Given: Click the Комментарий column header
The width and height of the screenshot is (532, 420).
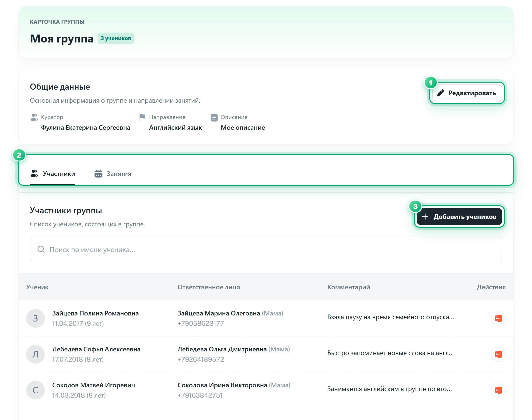Looking at the screenshot, I should point(348,287).
